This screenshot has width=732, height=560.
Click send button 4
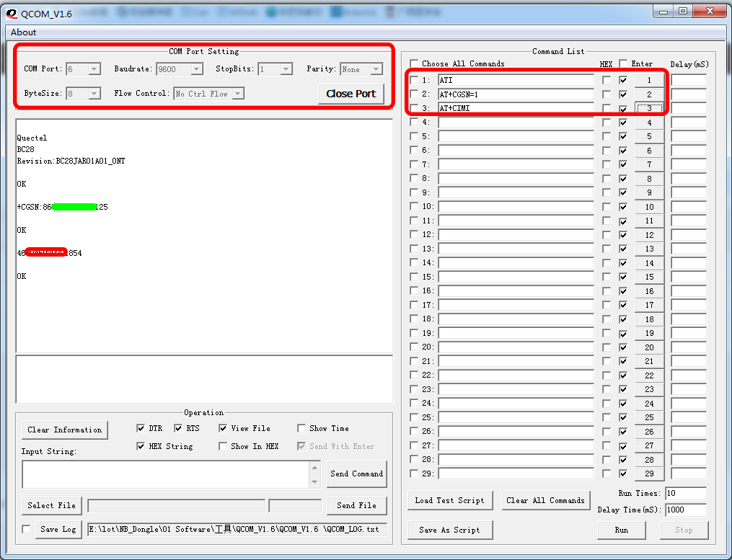coord(649,123)
